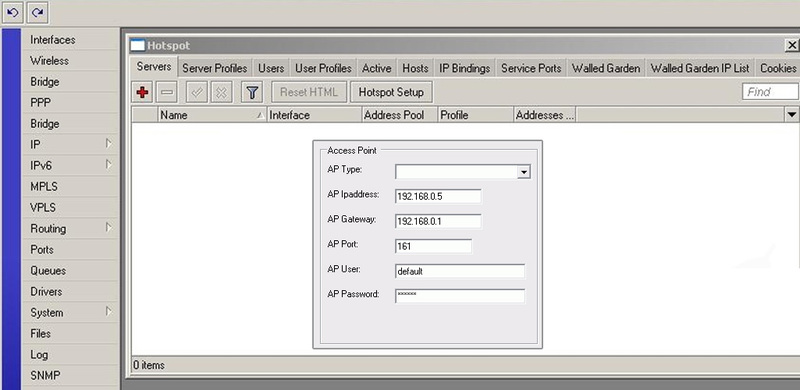
Task: Click the enable checkmark icon
Action: click(197, 92)
